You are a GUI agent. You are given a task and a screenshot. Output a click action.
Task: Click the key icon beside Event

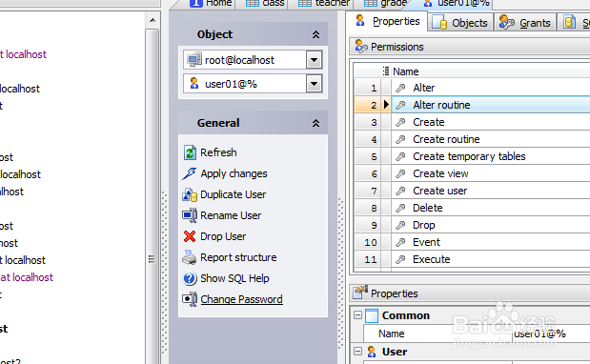400,243
